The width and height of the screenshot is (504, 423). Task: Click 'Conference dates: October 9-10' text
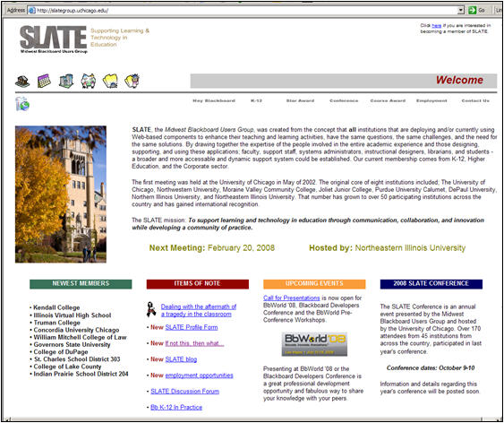431,368
